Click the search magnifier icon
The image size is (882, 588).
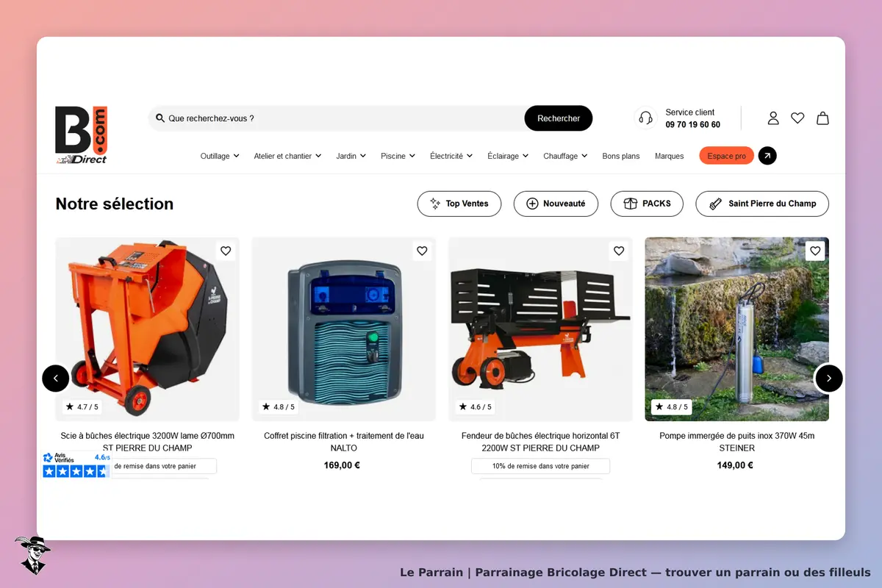[160, 118]
